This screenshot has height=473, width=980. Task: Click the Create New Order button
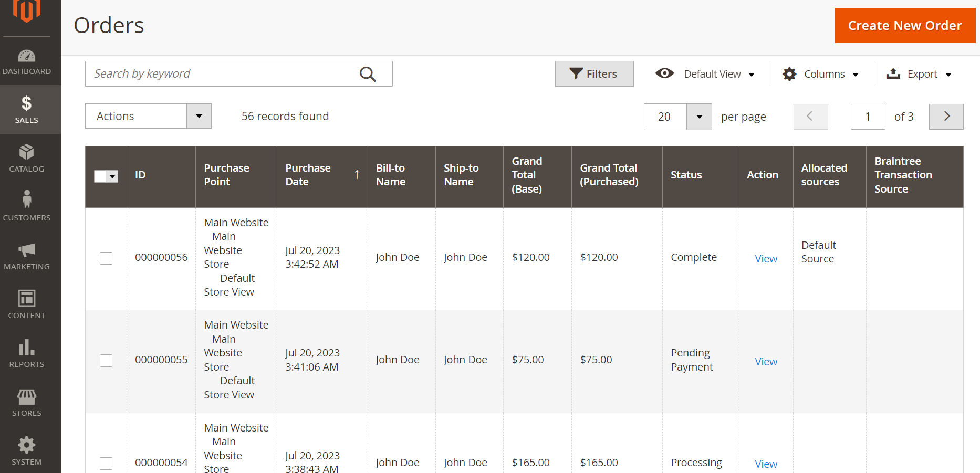pyautogui.click(x=904, y=26)
